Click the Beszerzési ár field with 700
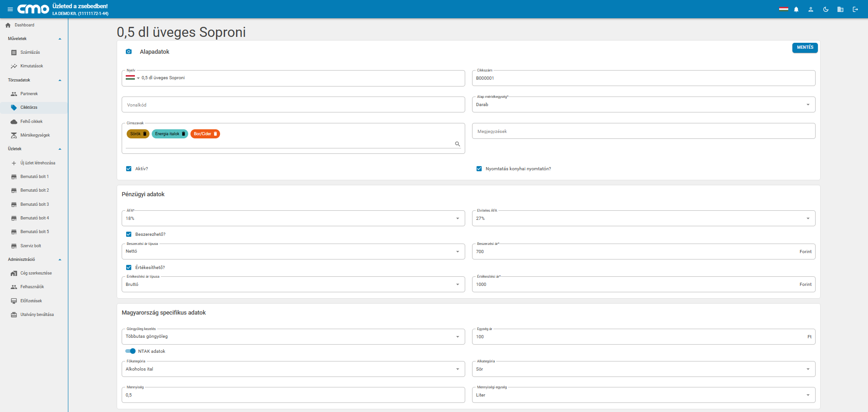Image resolution: width=868 pixels, height=412 pixels. [x=643, y=251]
